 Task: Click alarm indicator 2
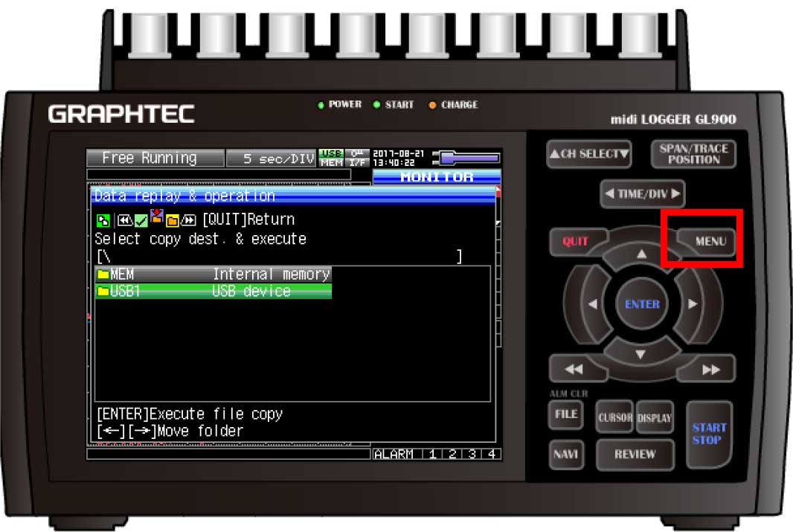452,454
